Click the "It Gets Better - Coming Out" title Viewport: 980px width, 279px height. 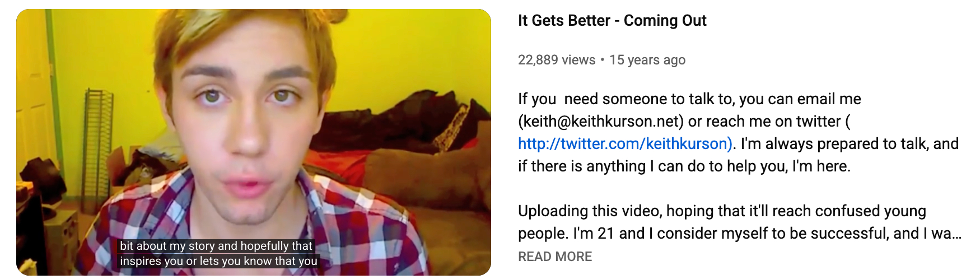pos(612,21)
